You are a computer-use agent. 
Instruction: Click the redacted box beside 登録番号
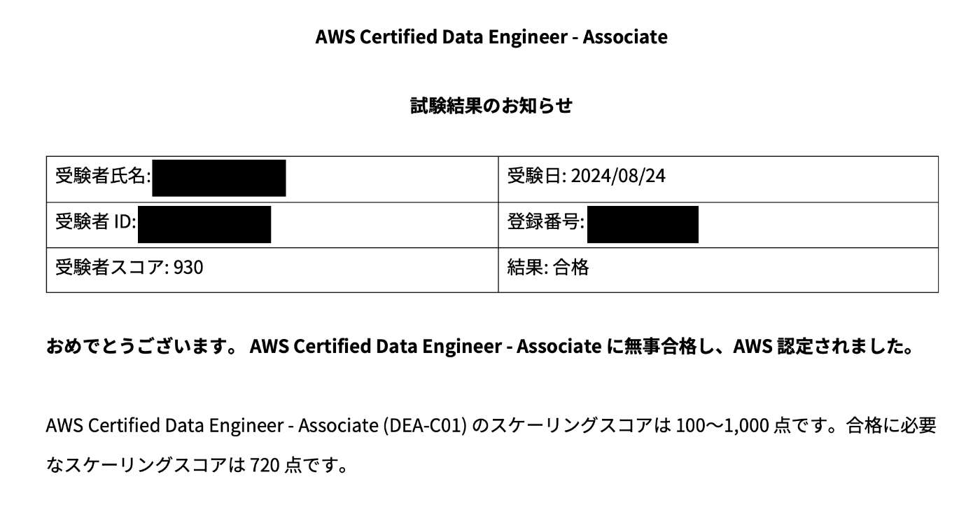(x=643, y=224)
